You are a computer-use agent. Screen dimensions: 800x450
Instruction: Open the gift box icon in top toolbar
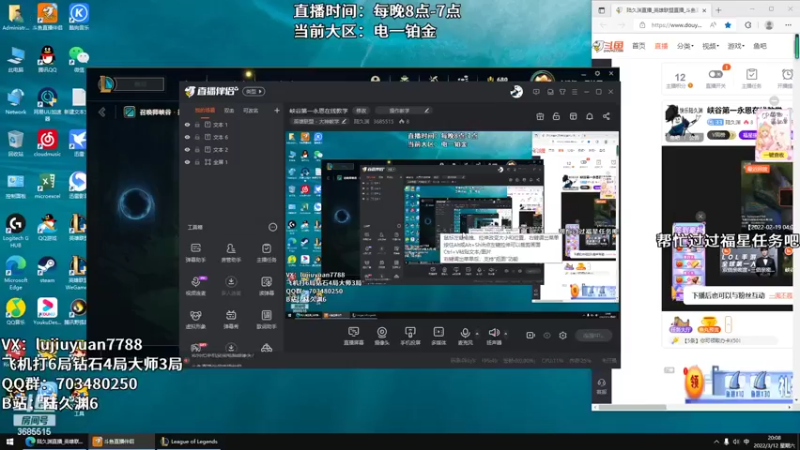click(x=540, y=116)
